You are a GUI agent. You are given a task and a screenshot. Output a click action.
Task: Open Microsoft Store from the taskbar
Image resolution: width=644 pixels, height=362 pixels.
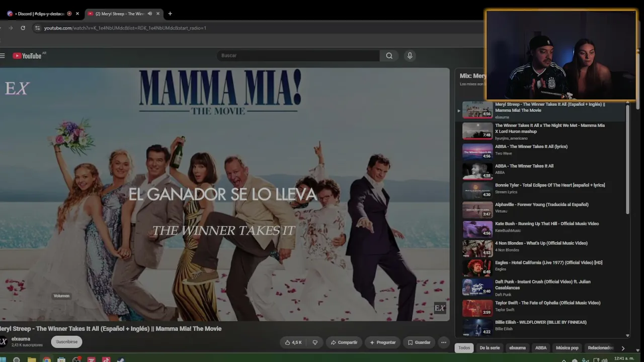pyautogui.click(x=61, y=359)
